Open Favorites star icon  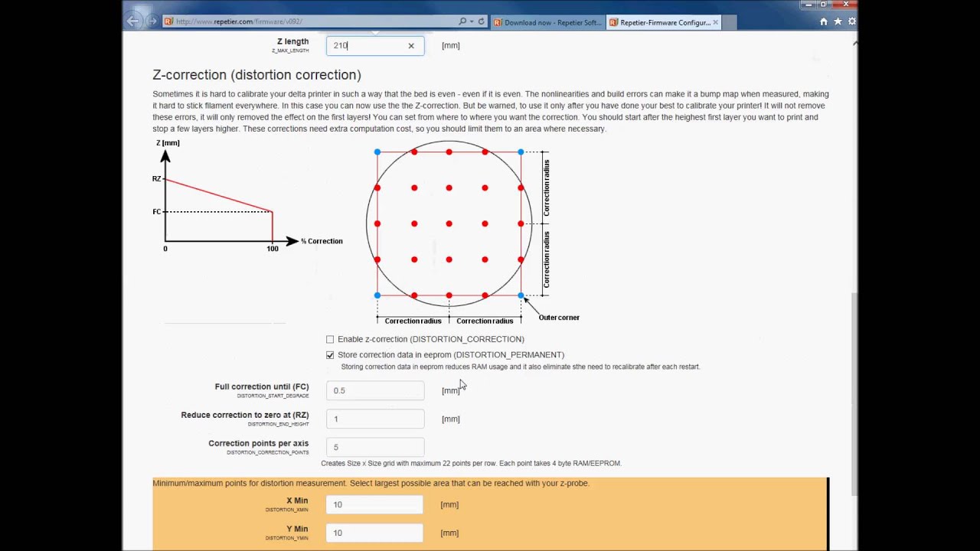coord(838,21)
